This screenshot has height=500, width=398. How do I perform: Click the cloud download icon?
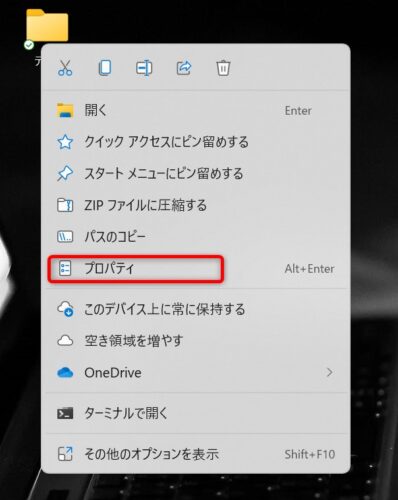click(x=65, y=309)
